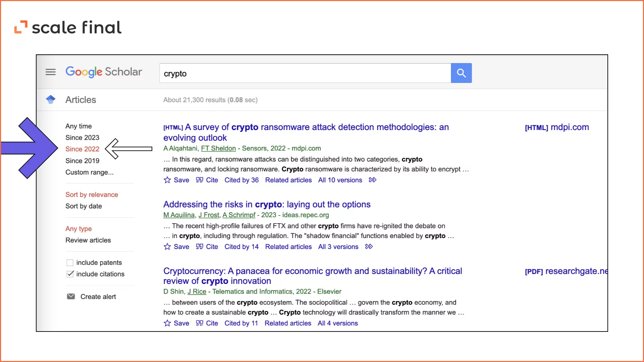This screenshot has height=362, width=644.
Task: Open Related articles for ransomware survey
Action: 288,180
